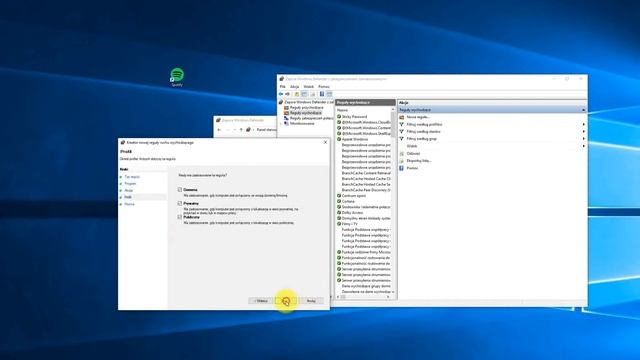Click Odśwież refresh icon in Akcje pane

402,153
